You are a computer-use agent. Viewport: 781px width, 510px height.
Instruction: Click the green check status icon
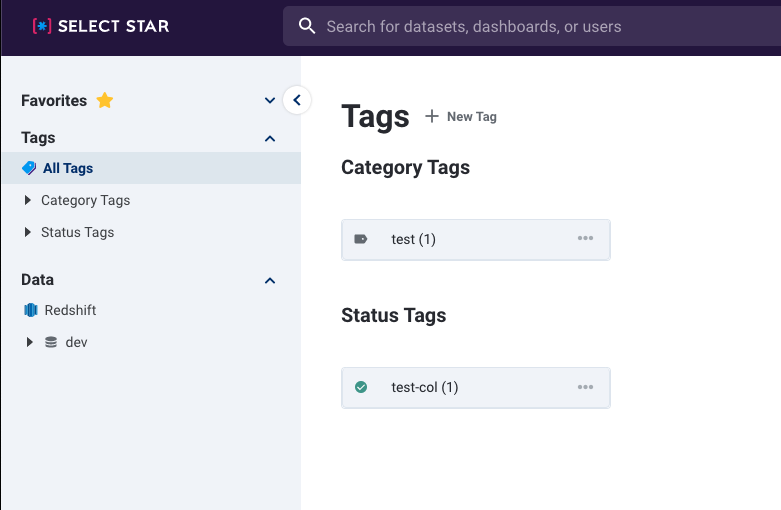361,387
